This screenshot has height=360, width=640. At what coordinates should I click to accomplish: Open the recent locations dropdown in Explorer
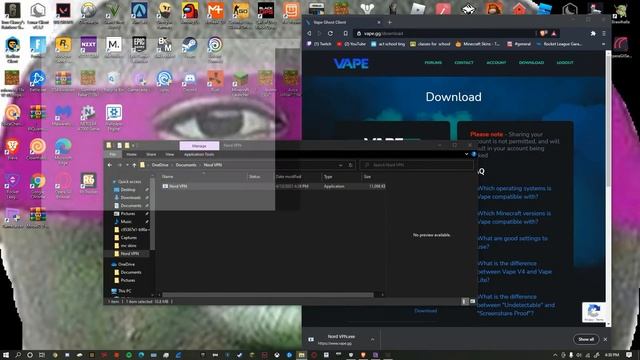click(127, 165)
